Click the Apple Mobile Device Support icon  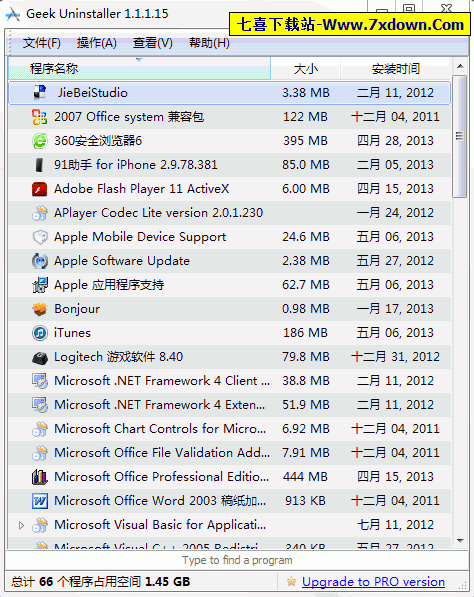click(x=40, y=236)
